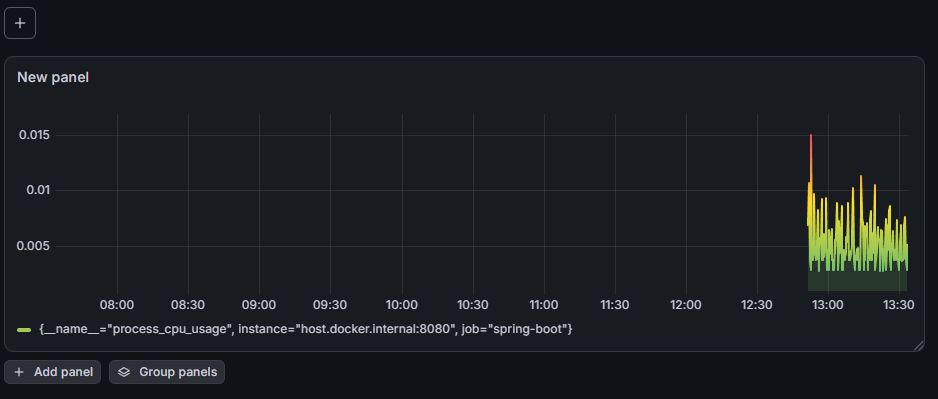This screenshot has height=399, width=938.
Task: Click the 13:30 time axis label
Action: [x=899, y=305]
